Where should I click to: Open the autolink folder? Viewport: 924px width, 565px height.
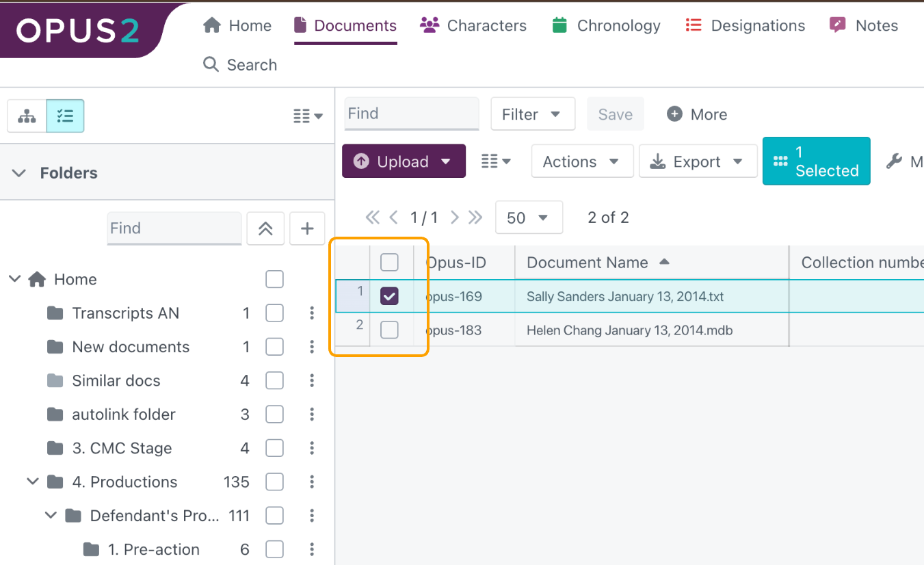tap(124, 415)
